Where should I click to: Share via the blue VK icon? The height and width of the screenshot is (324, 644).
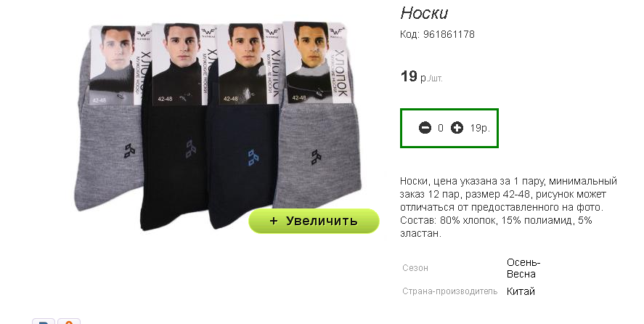(44, 321)
